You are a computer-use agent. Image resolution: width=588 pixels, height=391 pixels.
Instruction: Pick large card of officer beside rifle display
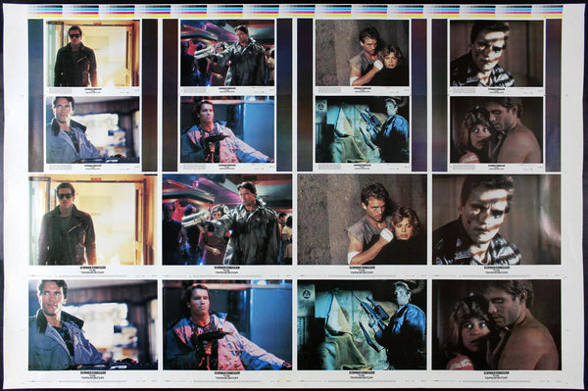coord(363,325)
